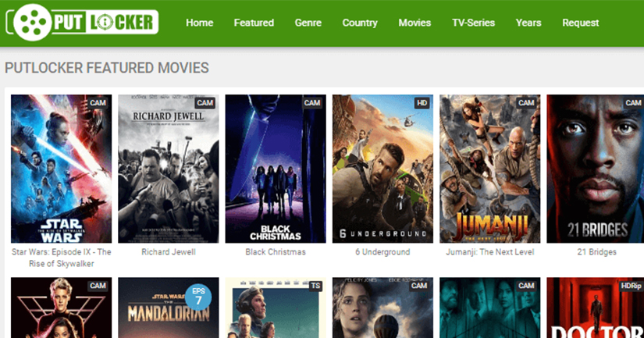Open the Request page

click(580, 23)
